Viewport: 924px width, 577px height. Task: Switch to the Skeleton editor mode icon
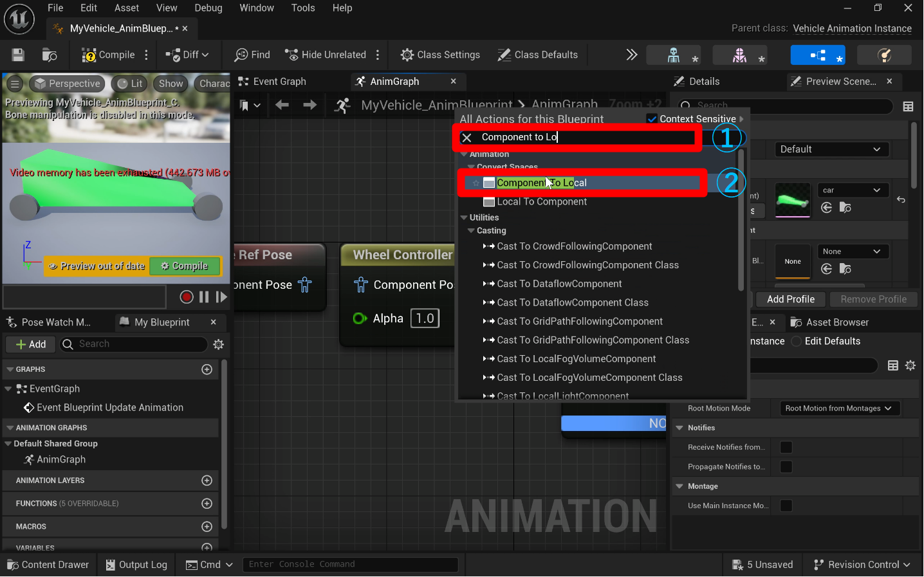674,55
